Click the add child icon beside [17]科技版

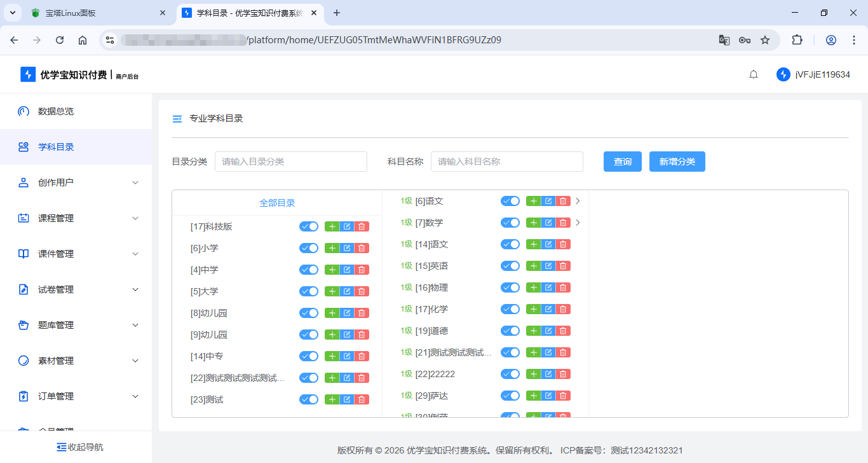point(332,226)
